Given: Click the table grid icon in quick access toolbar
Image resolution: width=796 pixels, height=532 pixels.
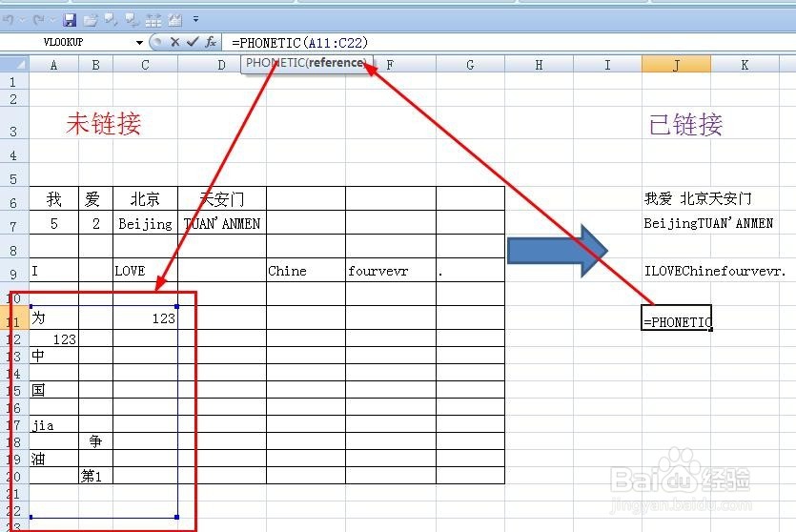Looking at the screenshot, I should point(153,20).
